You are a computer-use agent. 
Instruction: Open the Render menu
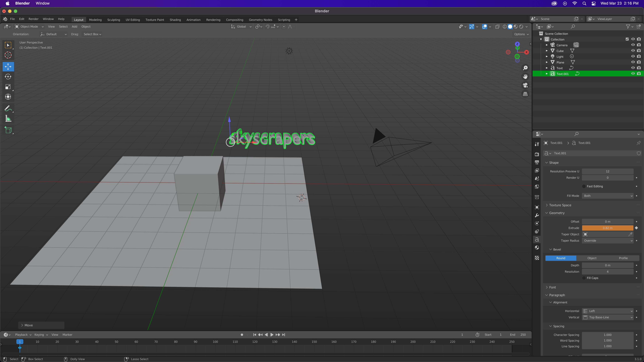coord(33,19)
